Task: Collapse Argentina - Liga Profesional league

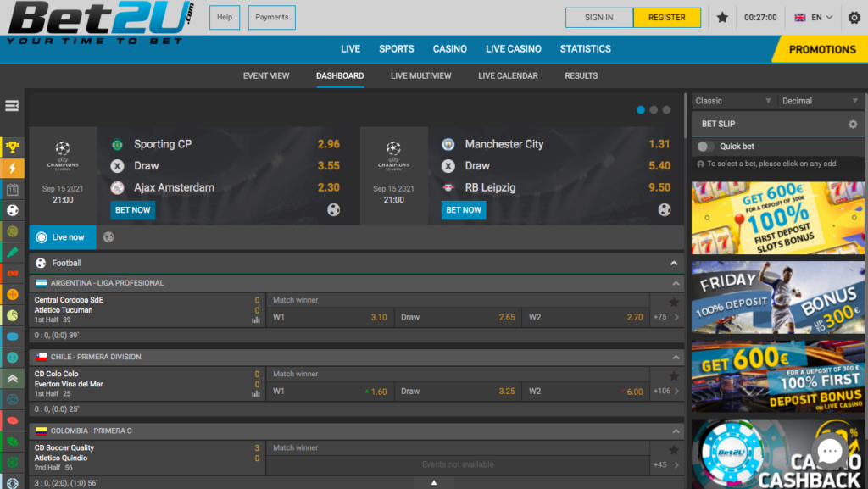Action: point(676,283)
